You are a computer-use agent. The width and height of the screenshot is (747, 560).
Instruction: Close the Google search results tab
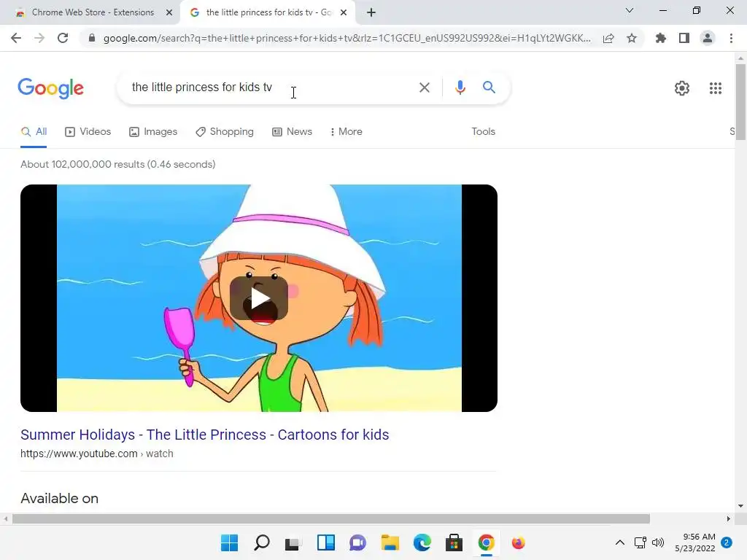coord(344,12)
